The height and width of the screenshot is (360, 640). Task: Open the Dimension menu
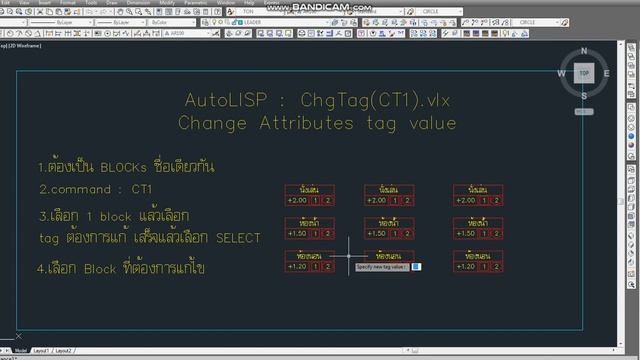click(138, 2)
